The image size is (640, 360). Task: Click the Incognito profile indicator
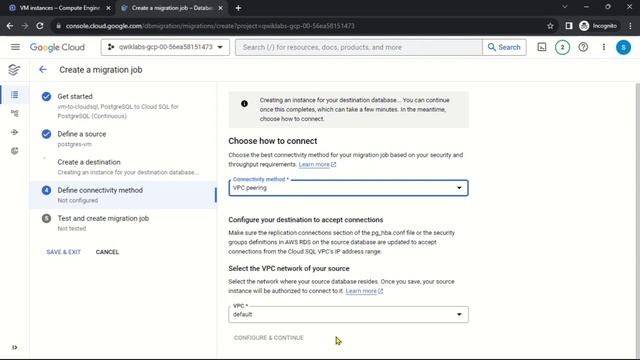(x=598, y=26)
